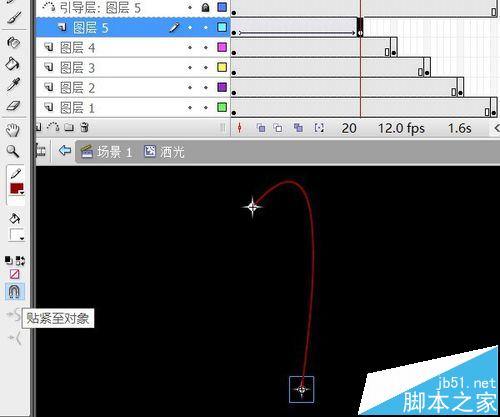Screen dimensions: 500x417
Task: Click the last keyframe of 图层 3
Action: (427, 67)
